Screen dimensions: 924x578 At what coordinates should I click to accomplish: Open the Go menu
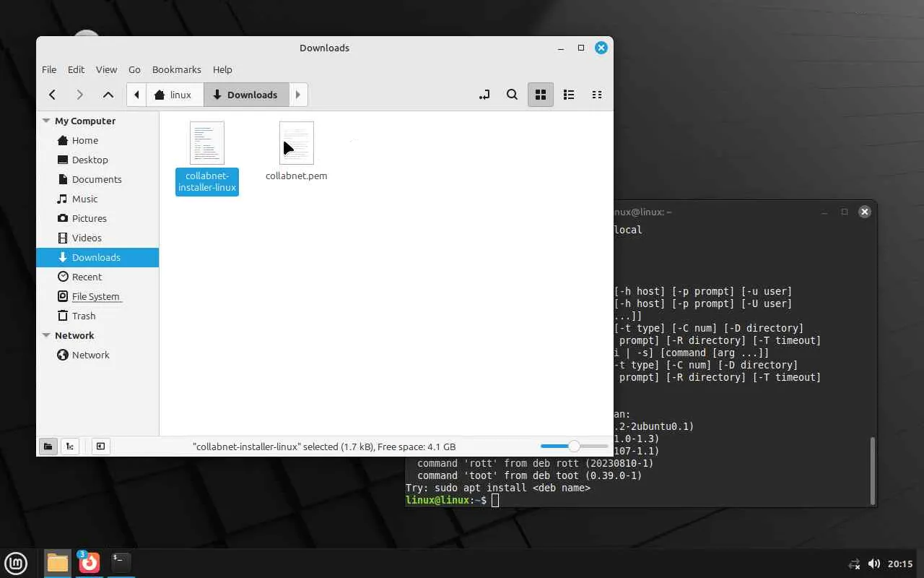click(134, 69)
